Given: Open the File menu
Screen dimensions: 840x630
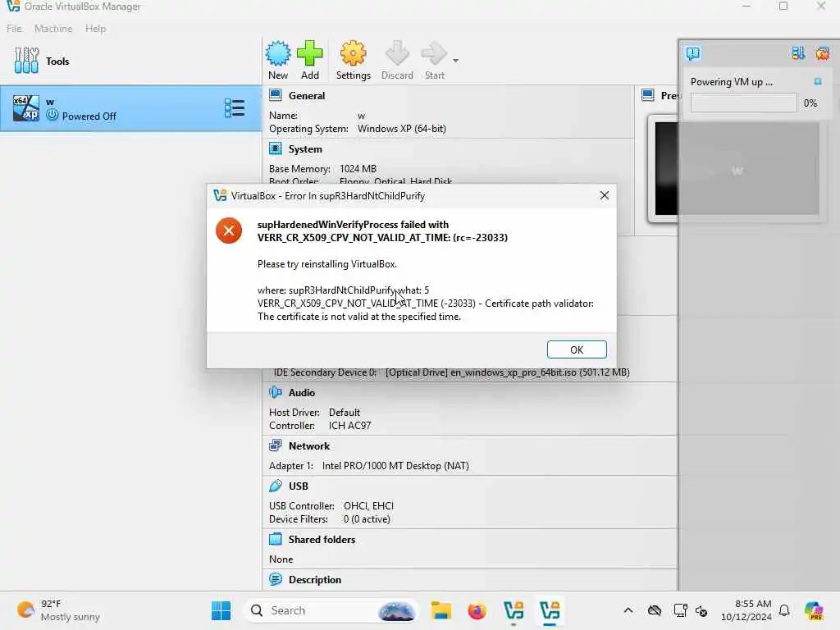Looking at the screenshot, I should [14, 29].
